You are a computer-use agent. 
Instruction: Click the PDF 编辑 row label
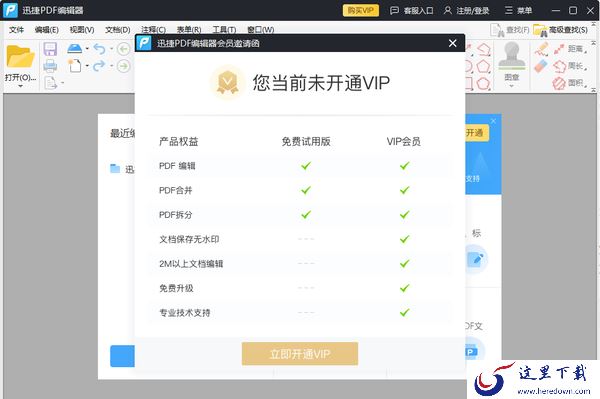pos(177,166)
